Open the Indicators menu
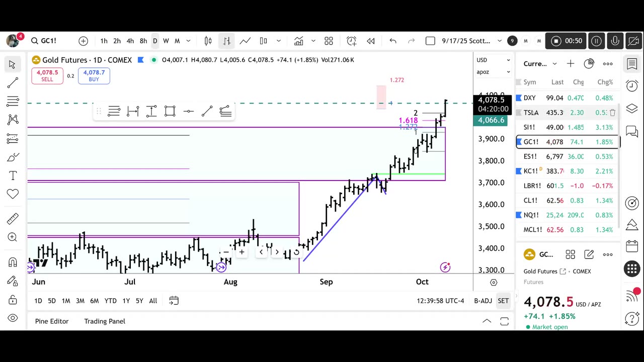Viewport: 644px width, 362px height. pos(298,41)
